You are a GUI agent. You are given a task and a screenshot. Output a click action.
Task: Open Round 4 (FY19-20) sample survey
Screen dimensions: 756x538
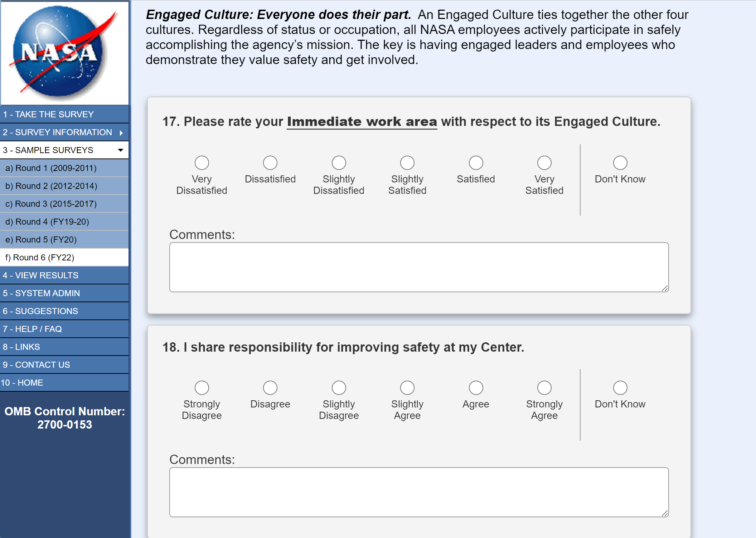pyautogui.click(x=47, y=222)
